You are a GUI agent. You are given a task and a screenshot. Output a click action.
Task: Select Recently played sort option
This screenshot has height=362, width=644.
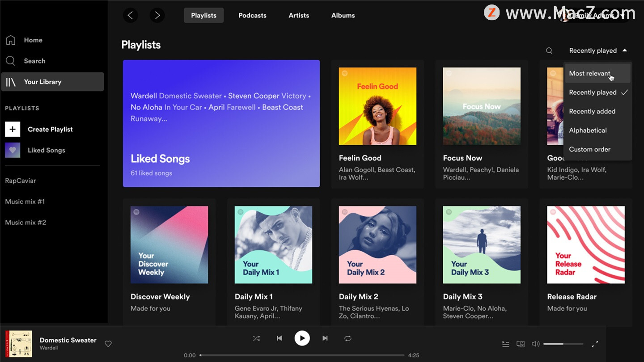click(598, 93)
